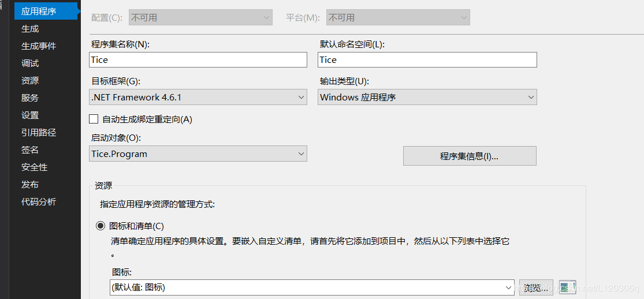Open the 代码分析 tab
Screen dimensions: 644x299
[x=39, y=201]
